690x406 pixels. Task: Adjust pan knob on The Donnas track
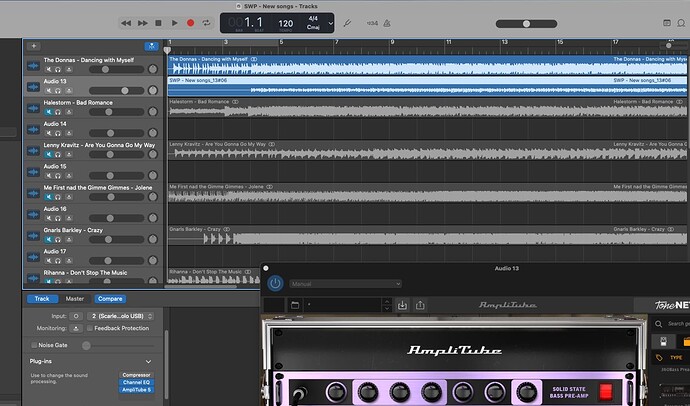(153, 69)
